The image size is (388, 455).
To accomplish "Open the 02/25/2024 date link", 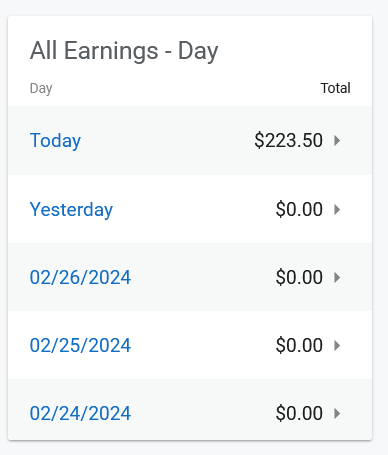I will (x=80, y=346).
